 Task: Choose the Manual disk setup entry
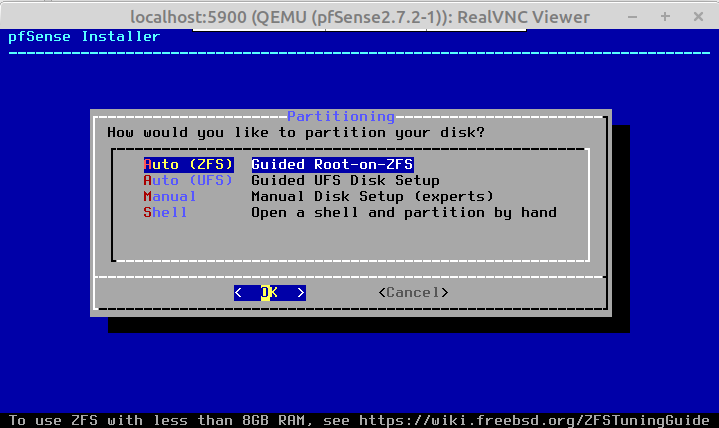(170, 196)
